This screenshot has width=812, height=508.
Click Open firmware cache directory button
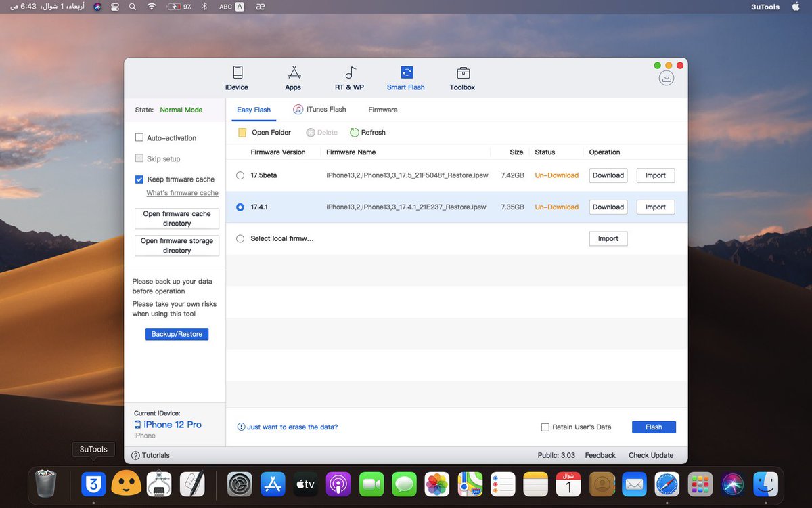(177, 218)
